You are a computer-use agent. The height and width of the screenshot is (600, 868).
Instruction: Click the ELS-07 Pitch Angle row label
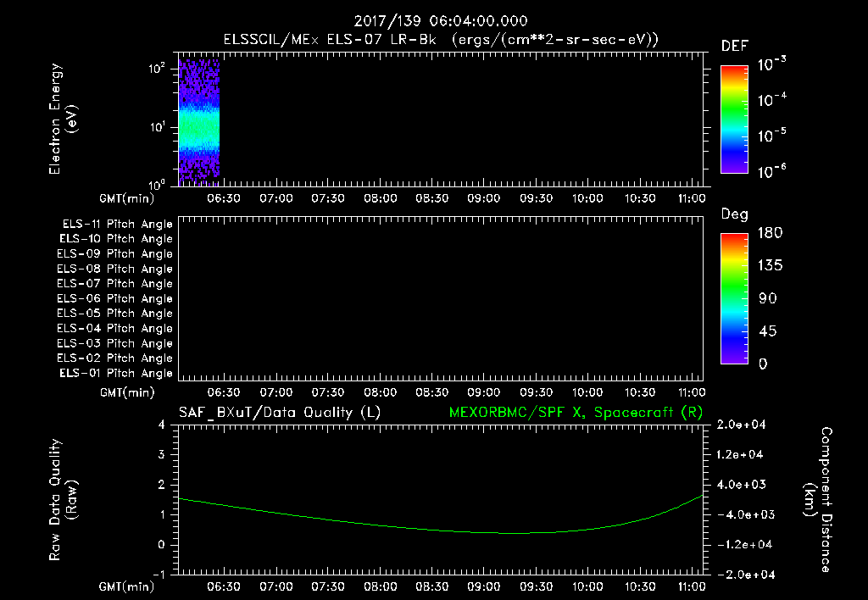(x=115, y=284)
